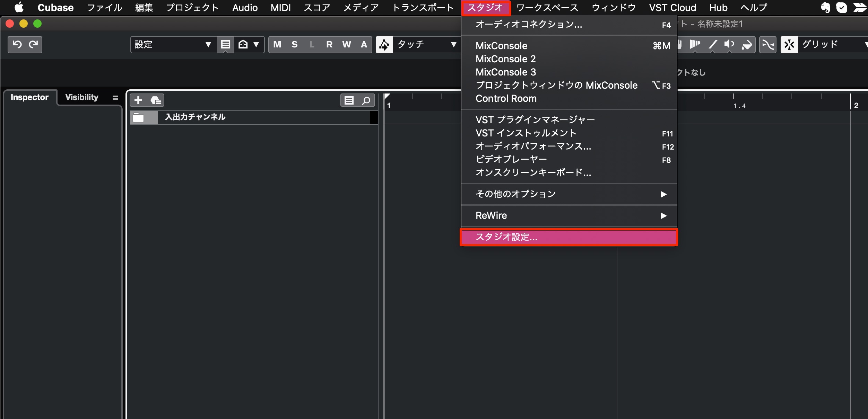Choose ビデオプレーヤー menu item
The image size is (868, 419).
(569, 159)
